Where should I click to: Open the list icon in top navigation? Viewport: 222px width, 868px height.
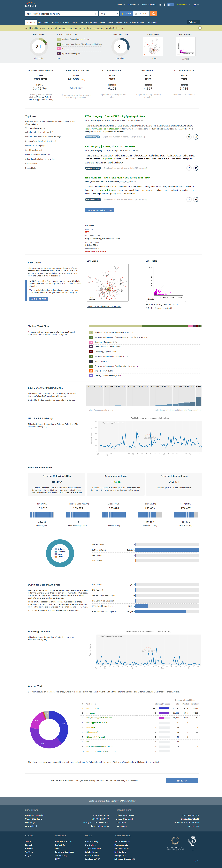pos(160,5)
